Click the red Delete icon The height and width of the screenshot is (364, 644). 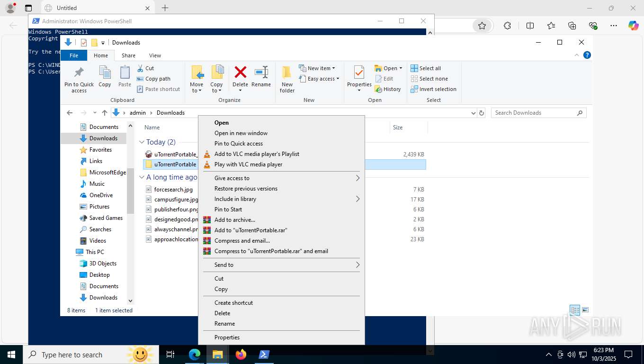coord(240,72)
